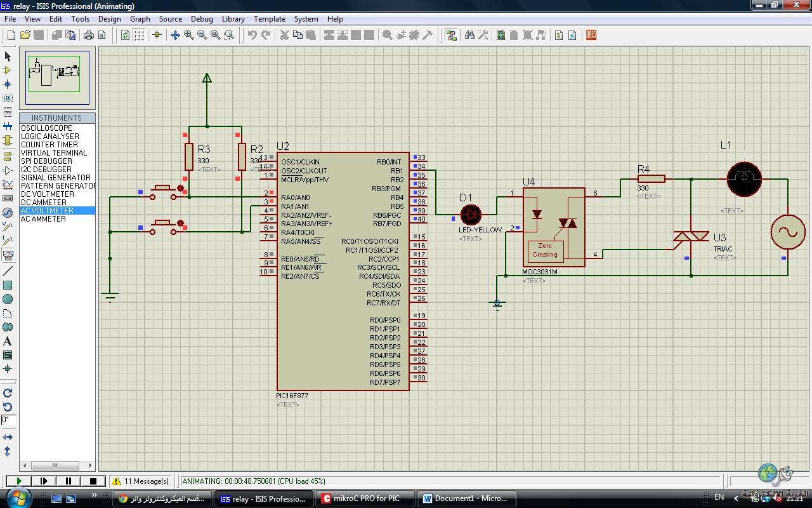Screen dimensions: 812x508
Task: Toggle the wire autorouter icon
Action: [x=451, y=35]
